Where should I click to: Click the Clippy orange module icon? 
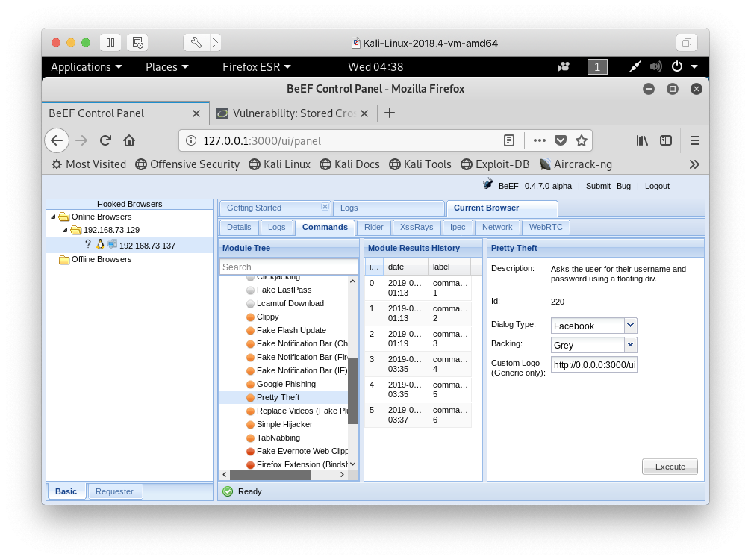tap(250, 317)
